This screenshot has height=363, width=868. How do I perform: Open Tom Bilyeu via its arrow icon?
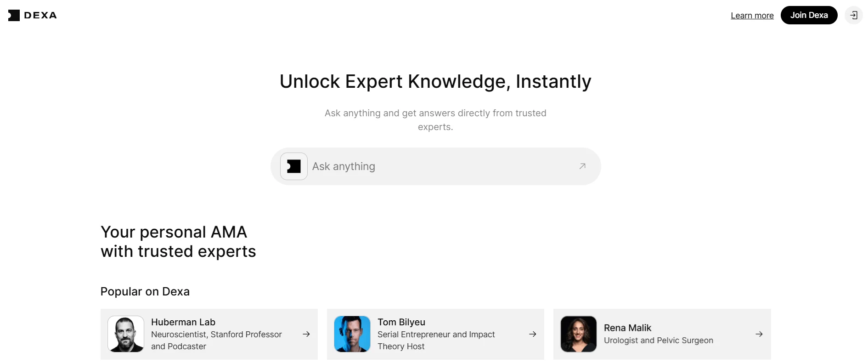pos(532,334)
